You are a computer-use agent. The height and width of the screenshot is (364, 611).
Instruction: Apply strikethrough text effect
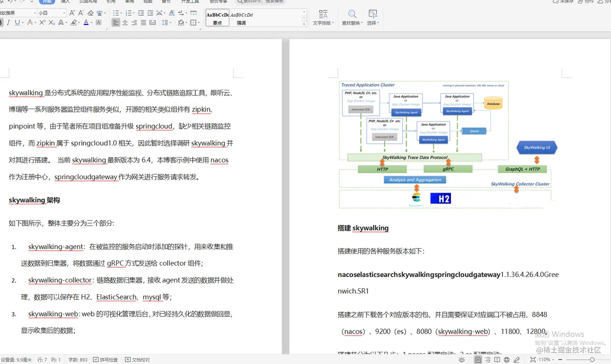[29, 23]
